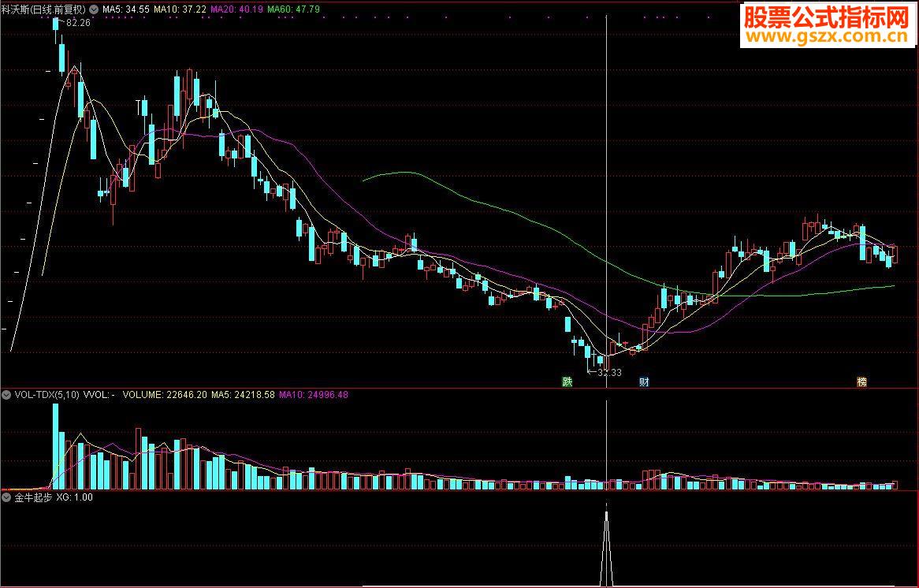Open the 榜 ranking event marker
Viewport: 919px width, 588px height.
point(861,382)
